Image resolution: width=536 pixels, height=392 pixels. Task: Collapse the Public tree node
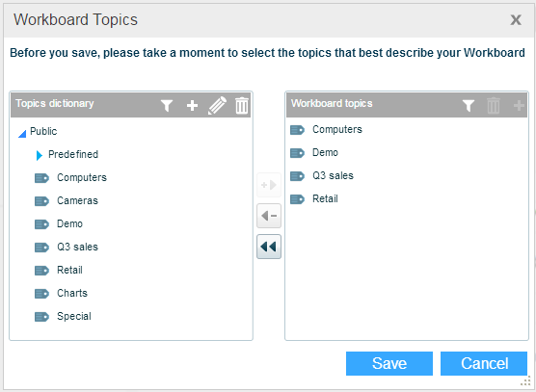(x=22, y=134)
